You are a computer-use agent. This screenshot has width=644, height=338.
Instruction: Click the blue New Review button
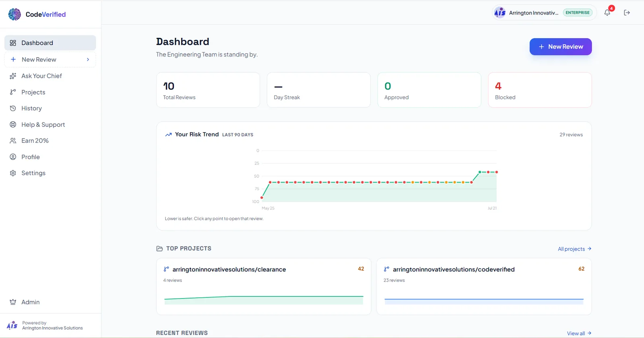pyautogui.click(x=560, y=47)
